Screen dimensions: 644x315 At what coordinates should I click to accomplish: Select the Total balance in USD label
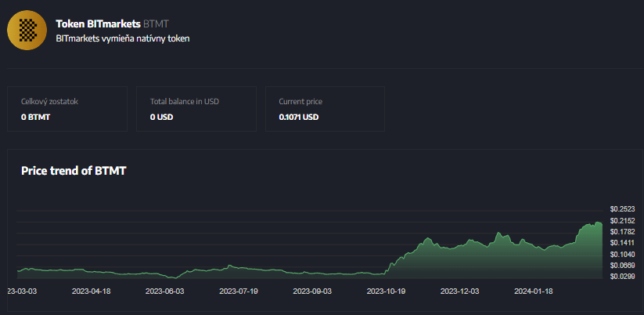(x=184, y=102)
